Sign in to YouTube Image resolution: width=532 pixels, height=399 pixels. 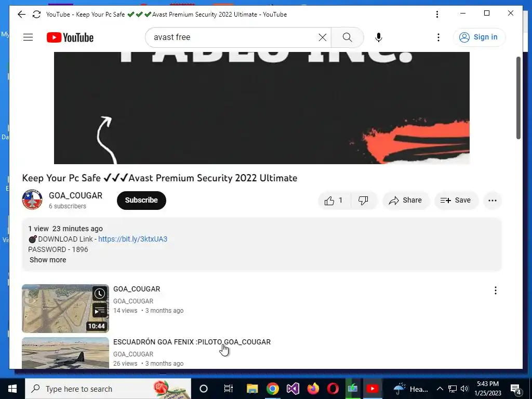479,37
